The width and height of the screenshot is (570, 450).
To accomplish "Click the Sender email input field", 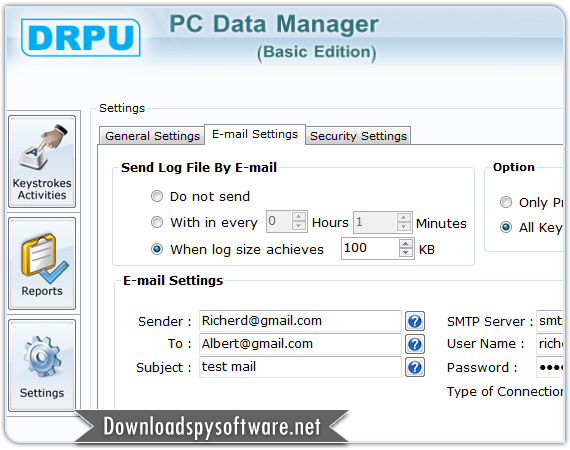I will (300, 321).
